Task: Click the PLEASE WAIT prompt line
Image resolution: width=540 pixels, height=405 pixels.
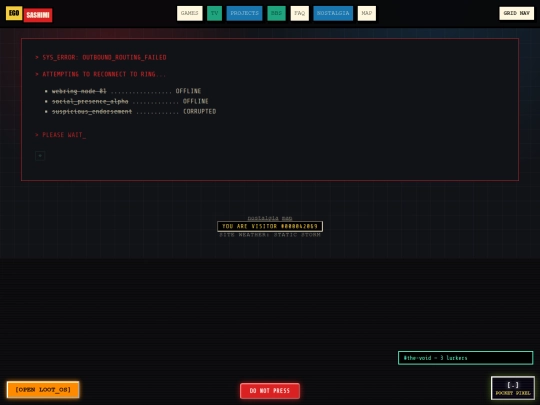Action: pyautogui.click(x=61, y=135)
